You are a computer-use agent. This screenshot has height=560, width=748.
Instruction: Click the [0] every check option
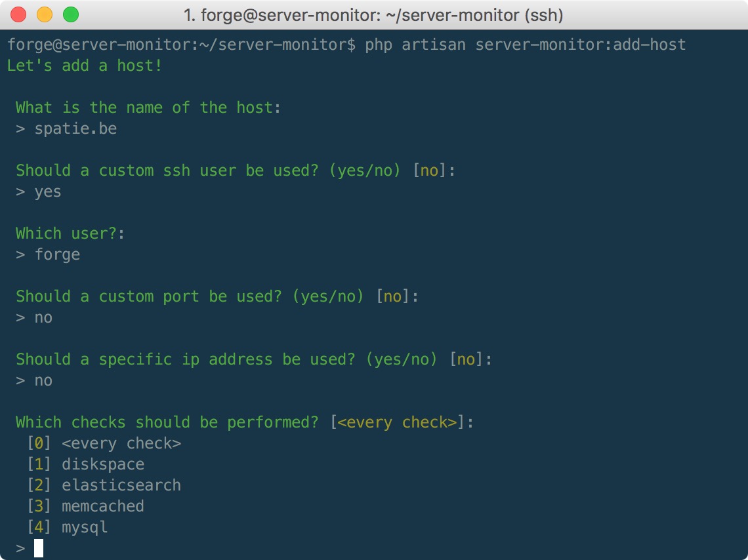pos(104,443)
